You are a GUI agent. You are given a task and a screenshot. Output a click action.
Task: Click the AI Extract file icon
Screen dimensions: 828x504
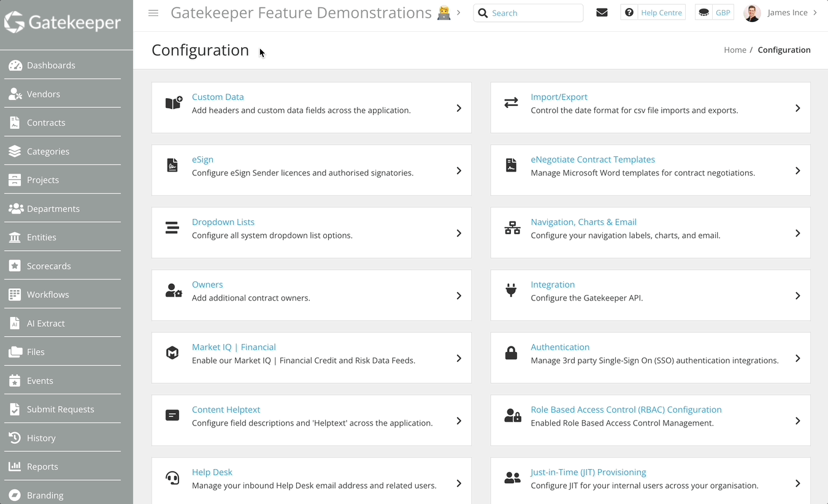pyautogui.click(x=15, y=323)
